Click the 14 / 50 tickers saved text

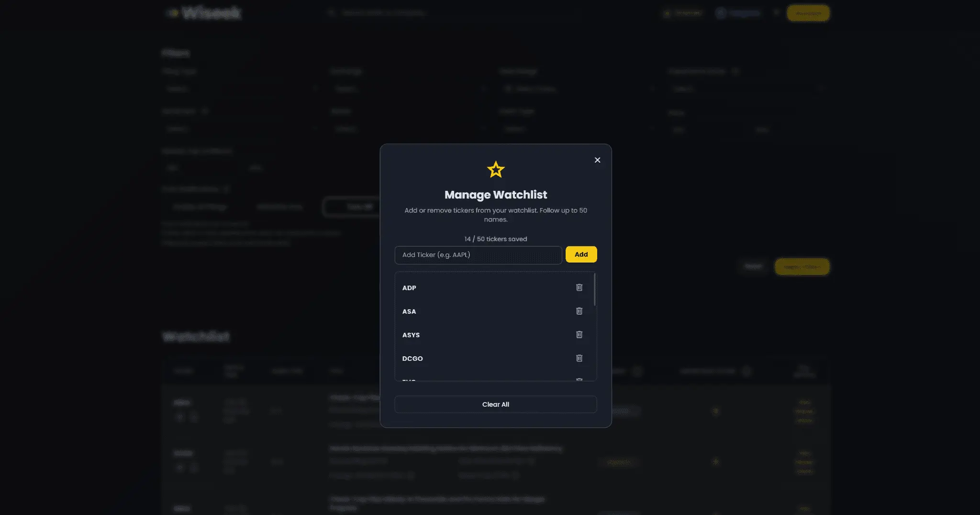tap(495, 239)
